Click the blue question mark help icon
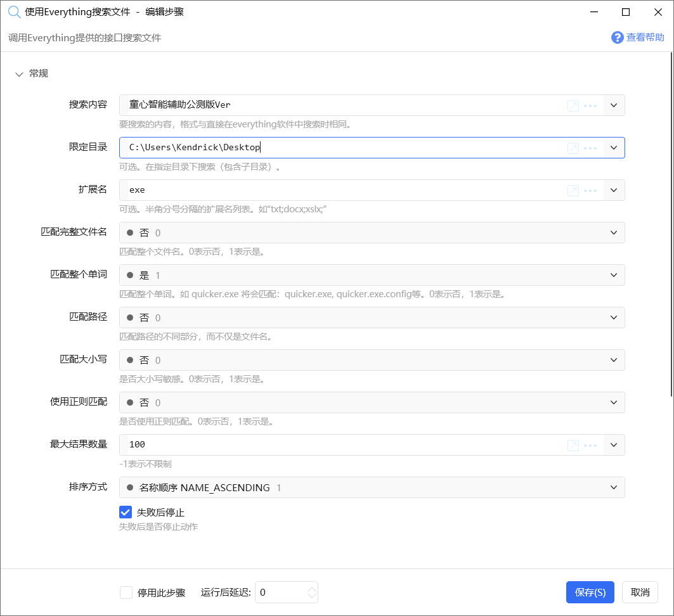 [618, 38]
